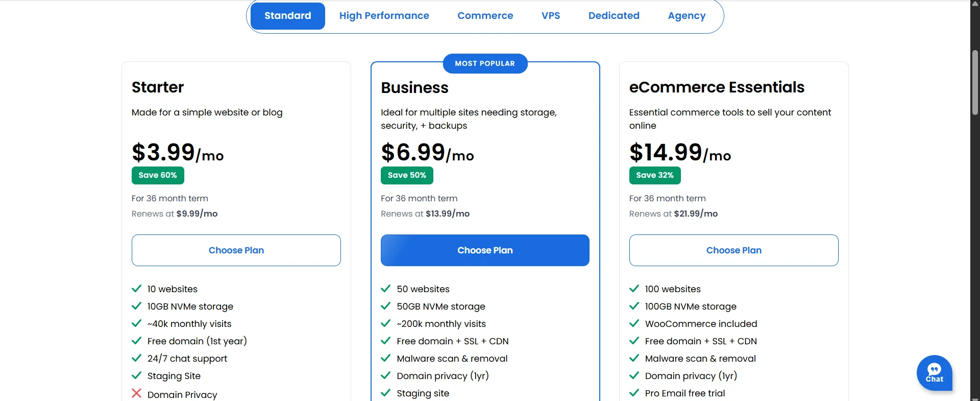Image resolution: width=980 pixels, height=401 pixels.
Task: Click the checkmark beside Staging site in Business
Action: click(x=385, y=393)
